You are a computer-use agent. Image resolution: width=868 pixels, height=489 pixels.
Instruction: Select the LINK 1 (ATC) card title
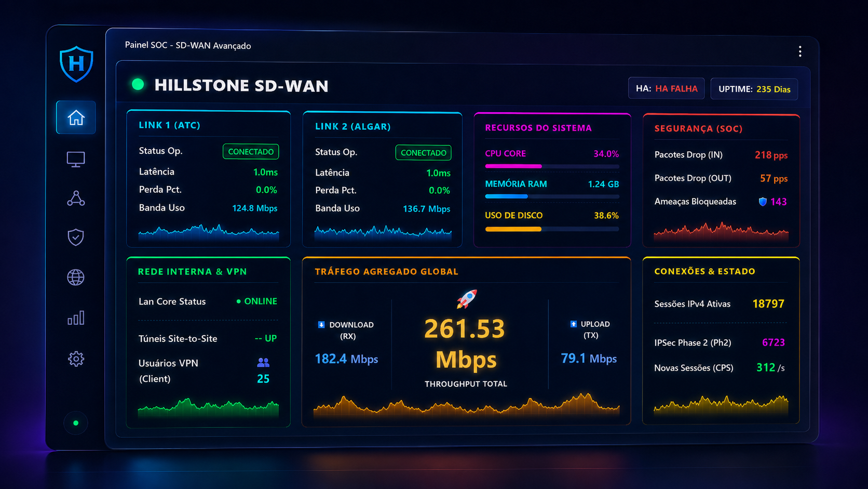[169, 125]
